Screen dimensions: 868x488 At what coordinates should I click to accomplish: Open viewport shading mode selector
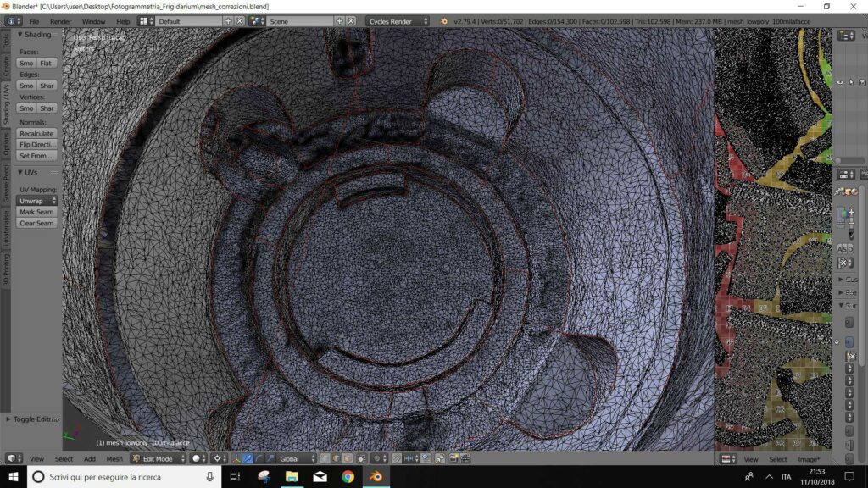point(198,458)
